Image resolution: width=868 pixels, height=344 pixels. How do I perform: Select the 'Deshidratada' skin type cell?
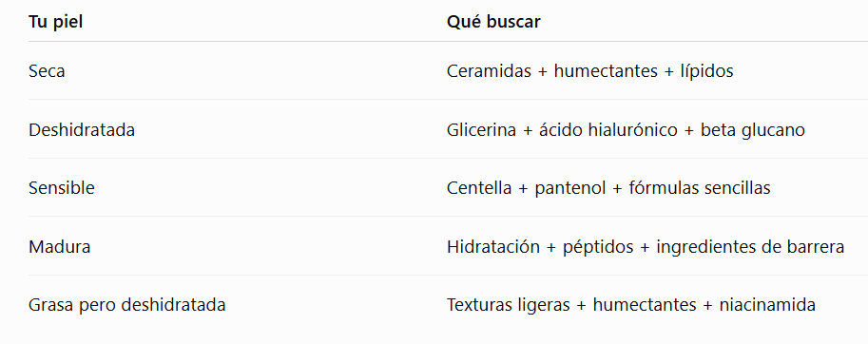pos(82,130)
